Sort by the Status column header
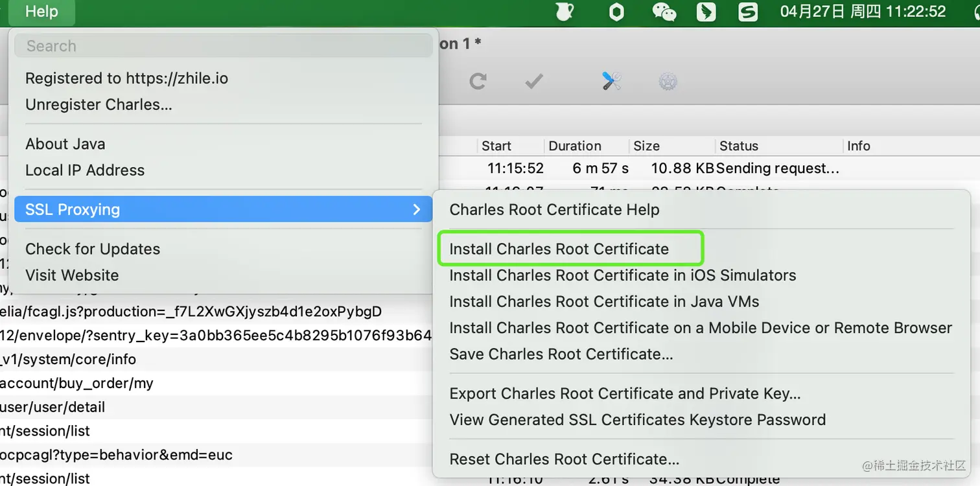The width and height of the screenshot is (980, 486). [778, 146]
